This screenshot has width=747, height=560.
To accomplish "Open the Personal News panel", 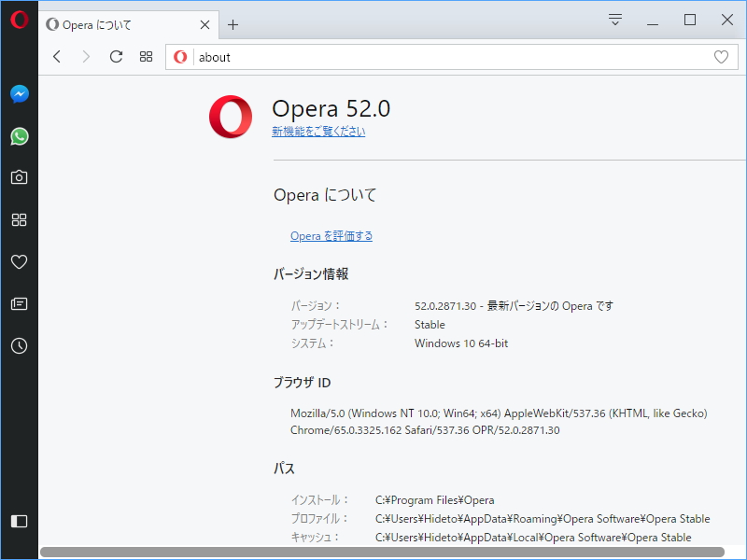I will pos(19,304).
